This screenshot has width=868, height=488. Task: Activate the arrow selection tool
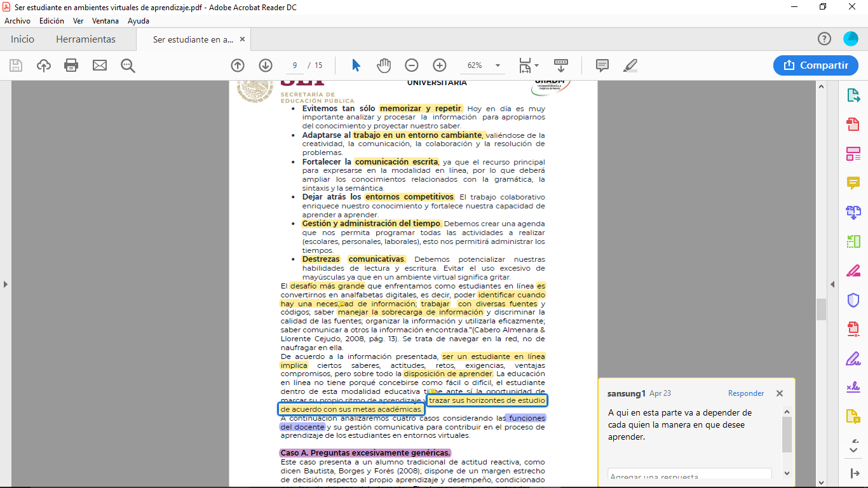point(356,65)
